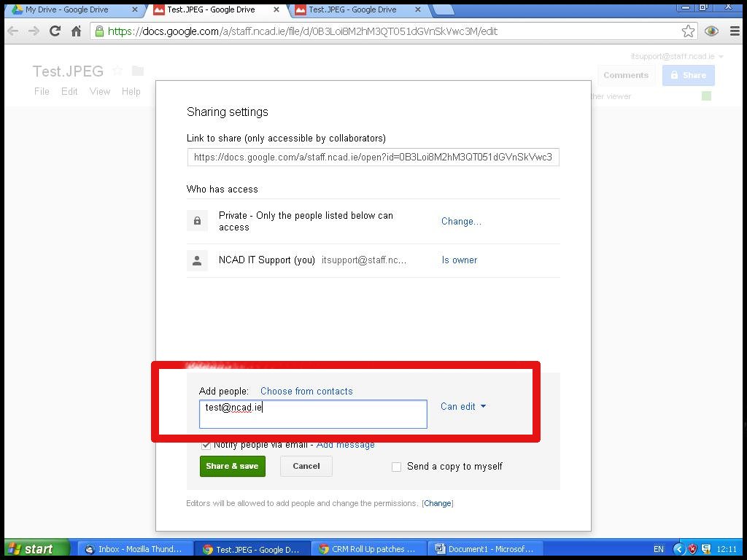The width and height of the screenshot is (747, 560).
Task: Close the third Test.JPEG tab
Action: click(418, 9)
